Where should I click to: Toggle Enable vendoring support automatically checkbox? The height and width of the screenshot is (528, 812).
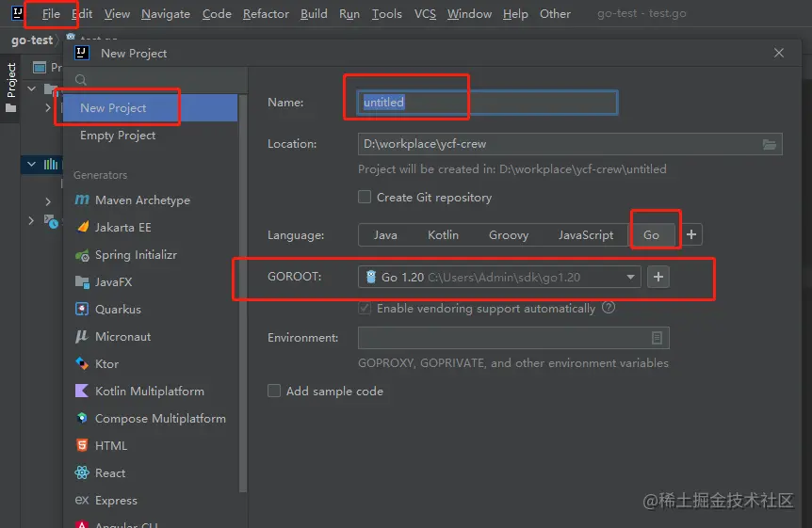click(365, 309)
